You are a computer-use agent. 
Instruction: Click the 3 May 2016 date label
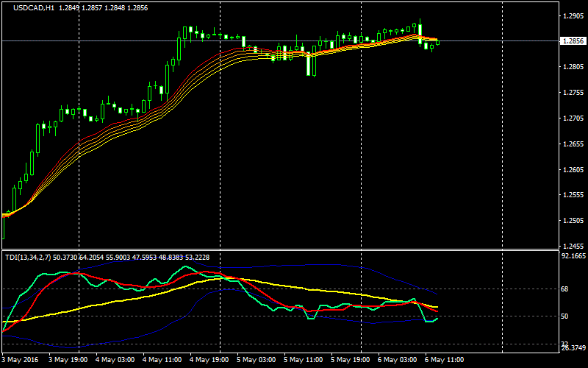pyautogui.click(x=21, y=361)
